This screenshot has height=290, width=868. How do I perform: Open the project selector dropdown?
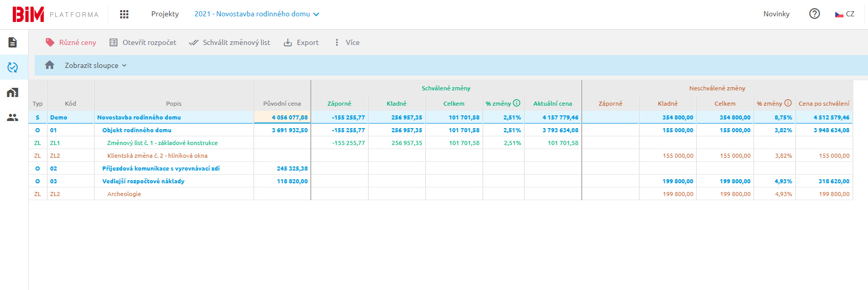tap(257, 14)
